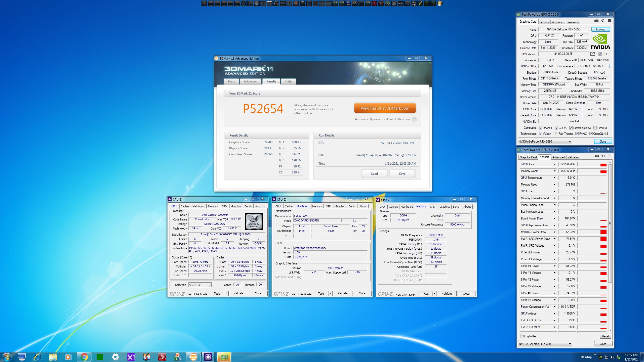This screenshot has width=644, height=362.
Task: Toggle the UEFI checkbox in GPU-Z
Action: [x=600, y=54]
